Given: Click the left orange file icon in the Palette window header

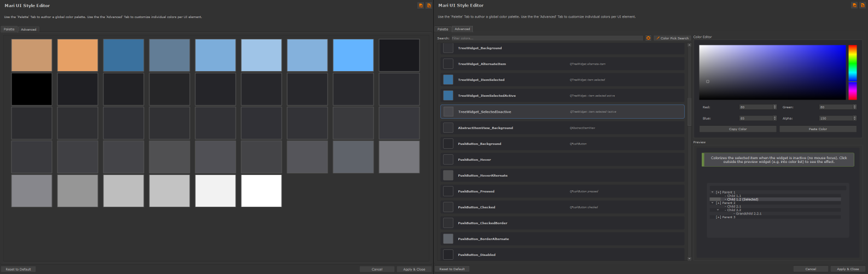Looking at the screenshot, I should pos(421,5).
